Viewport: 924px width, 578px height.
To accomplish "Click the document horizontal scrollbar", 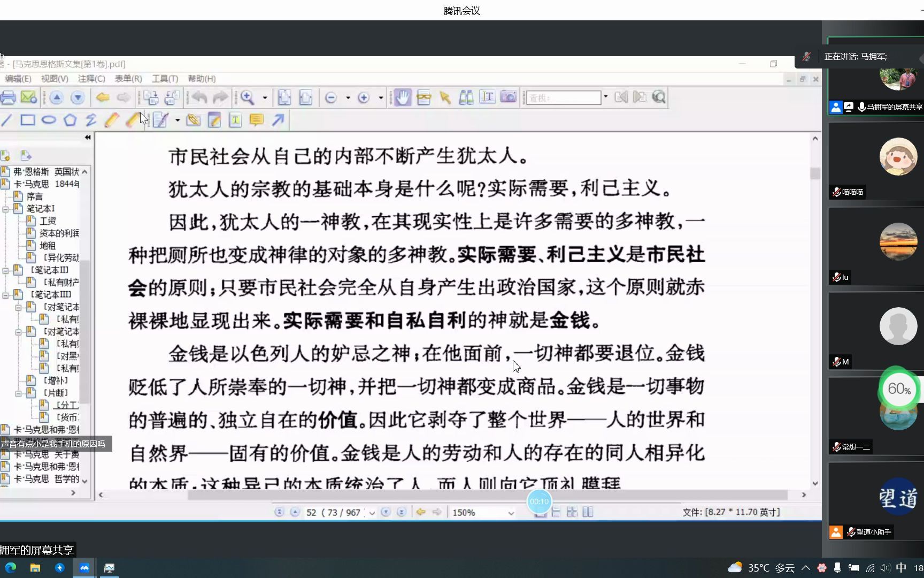I will (x=487, y=495).
